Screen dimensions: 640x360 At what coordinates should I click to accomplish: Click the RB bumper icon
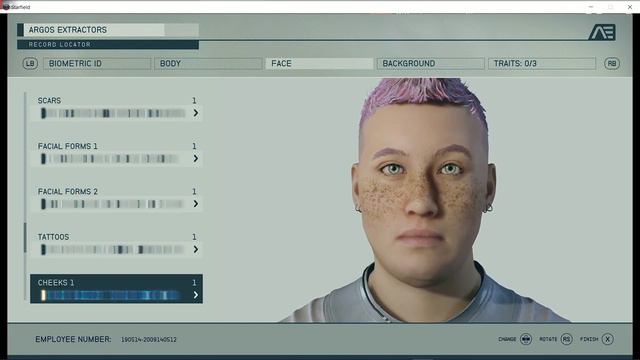tap(611, 63)
